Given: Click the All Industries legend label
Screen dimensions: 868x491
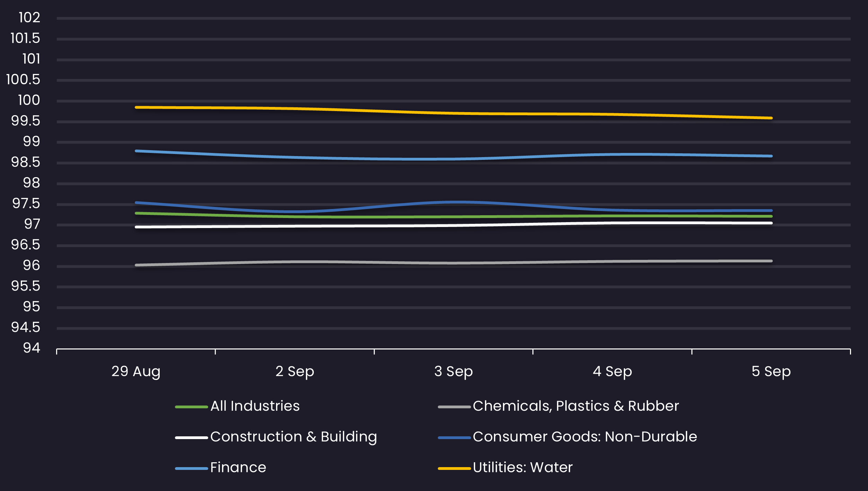Looking at the screenshot, I should [x=255, y=406].
